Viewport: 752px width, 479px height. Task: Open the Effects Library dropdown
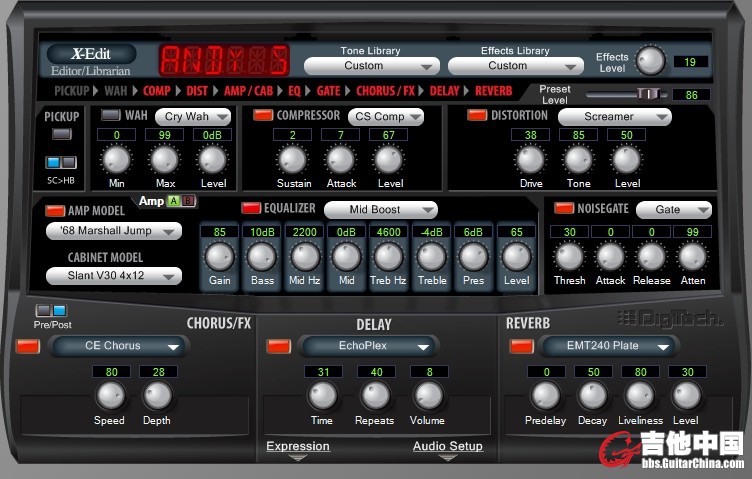coord(516,66)
